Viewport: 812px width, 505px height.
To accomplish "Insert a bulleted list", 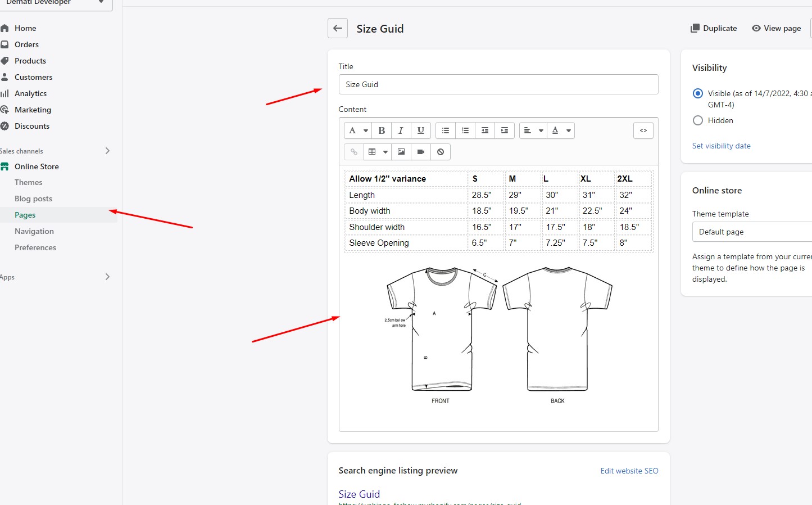I will pyautogui.click(x=446, y=130).
